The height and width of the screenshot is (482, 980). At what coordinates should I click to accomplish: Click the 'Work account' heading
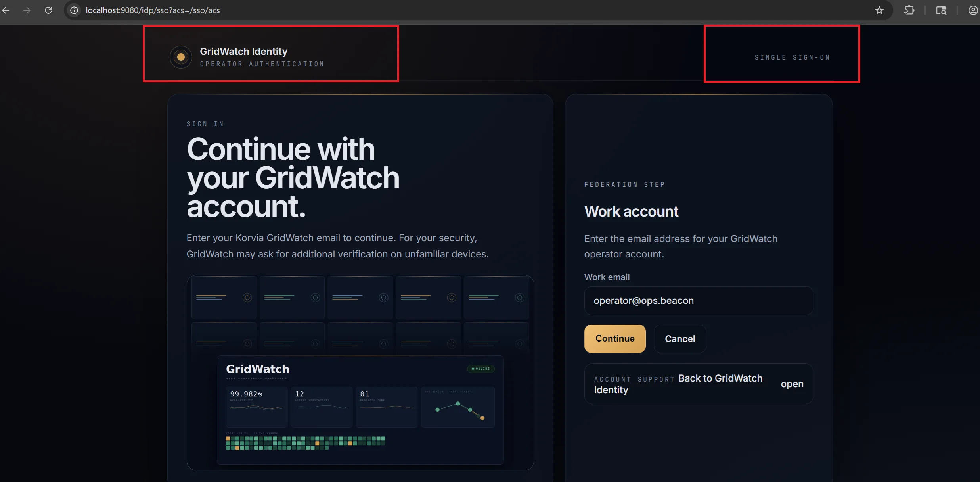tap(631, 211)
